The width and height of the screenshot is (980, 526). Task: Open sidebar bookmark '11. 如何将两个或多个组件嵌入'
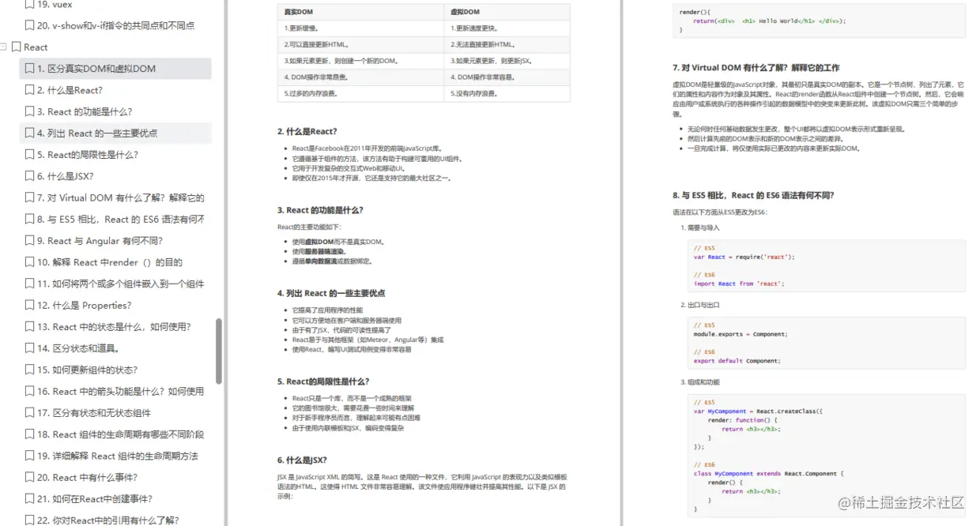click(115, 284)
